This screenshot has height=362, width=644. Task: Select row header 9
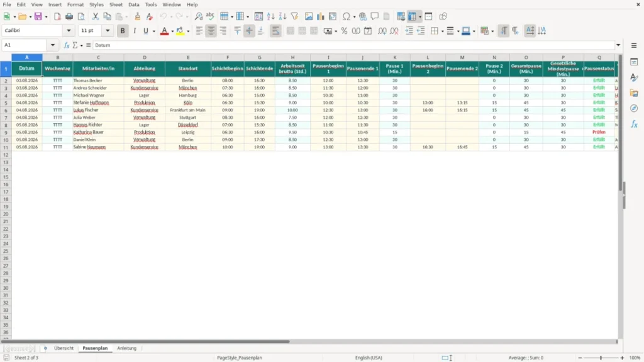point(6,132)
